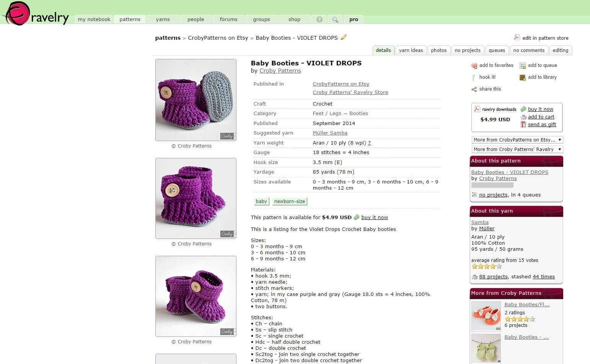Click the hook it! crochet hook icon

point(474,78)
